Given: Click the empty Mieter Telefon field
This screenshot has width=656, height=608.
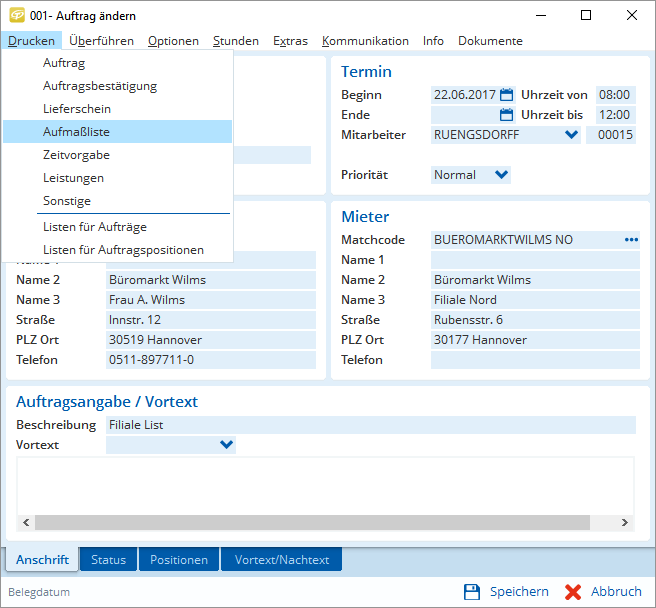Looking at the screenshot, I should point(535,360).
